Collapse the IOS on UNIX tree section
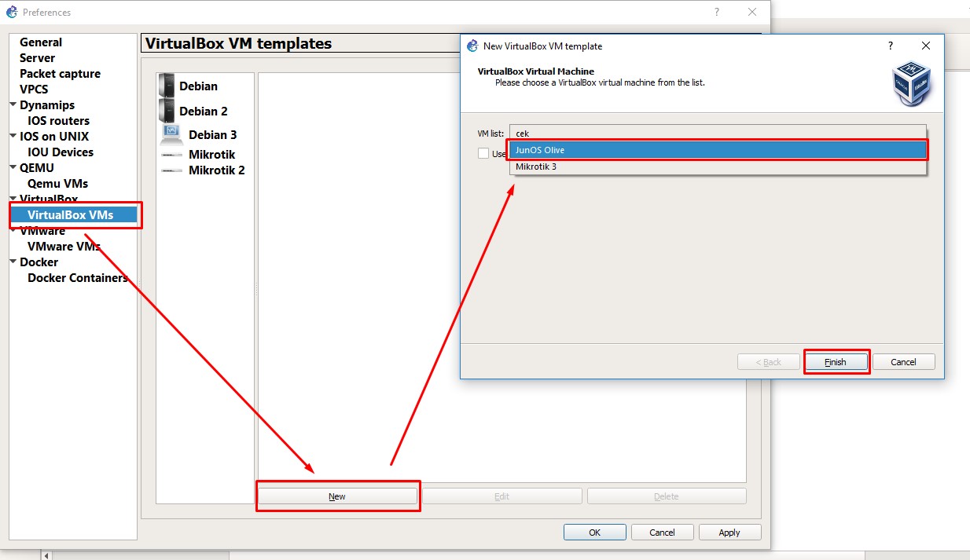This screenshot has width=970, height=560. tap(13, 136)
